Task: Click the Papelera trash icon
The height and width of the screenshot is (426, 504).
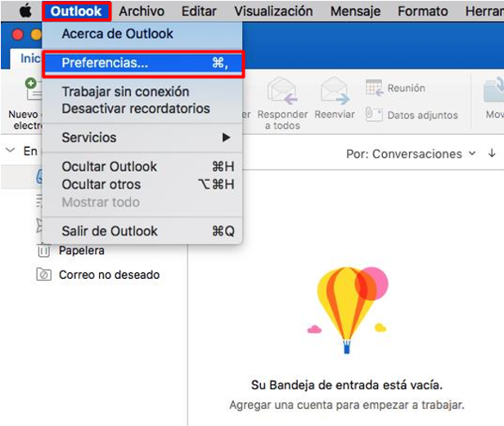Action: 43,249
